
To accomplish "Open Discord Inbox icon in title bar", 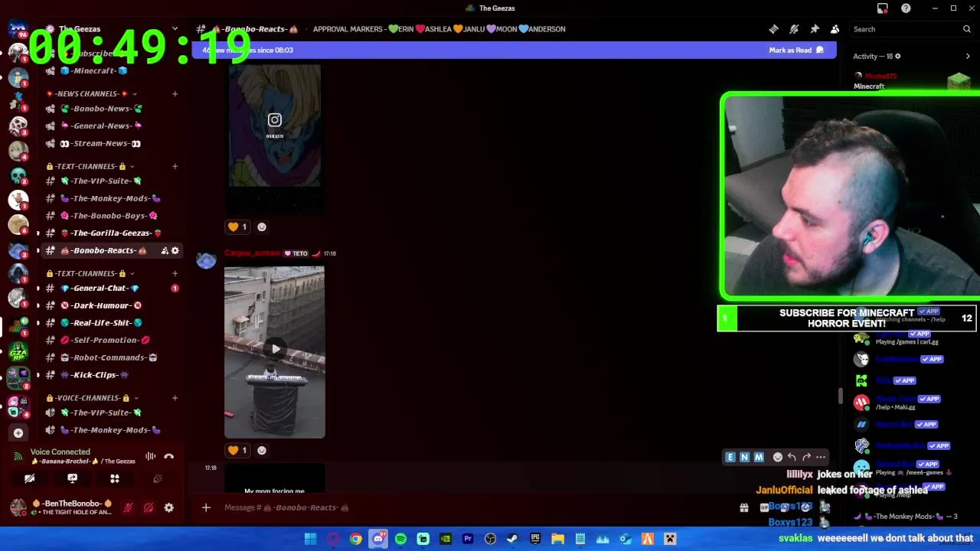I will click(x=883, y=8).
